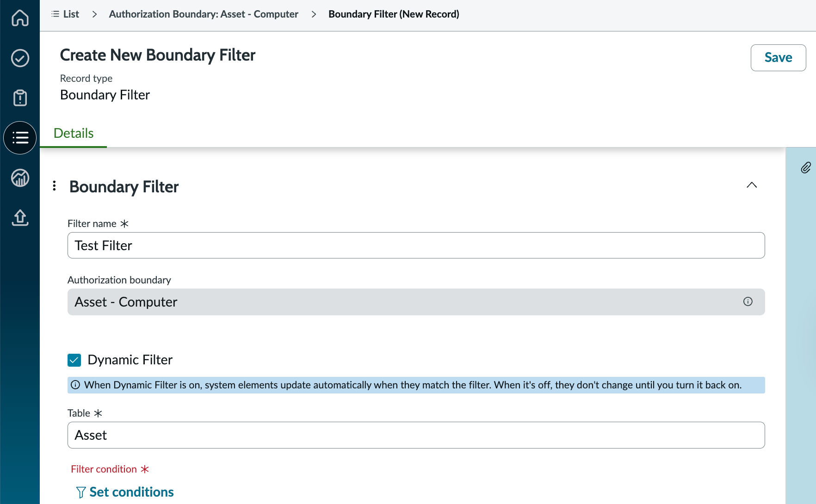Click the Filter name input field
The image size is (816, 504).
[x=416, y=246]
